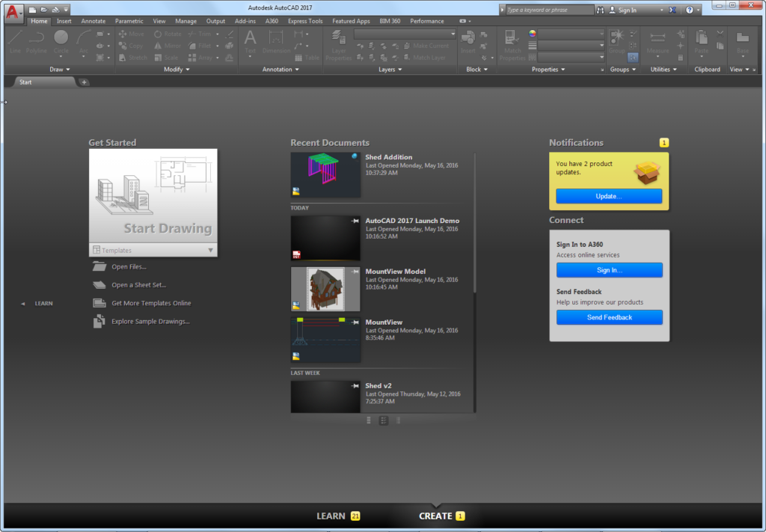The height and width of the screenshot is (532, 766).
Task: Expand the Layers panel
Action: 390,70
